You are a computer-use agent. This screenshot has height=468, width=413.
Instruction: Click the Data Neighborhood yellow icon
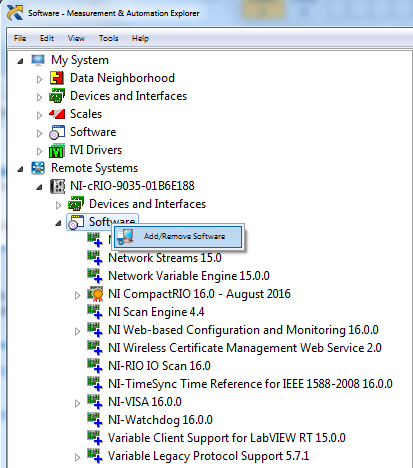[57, 78]
